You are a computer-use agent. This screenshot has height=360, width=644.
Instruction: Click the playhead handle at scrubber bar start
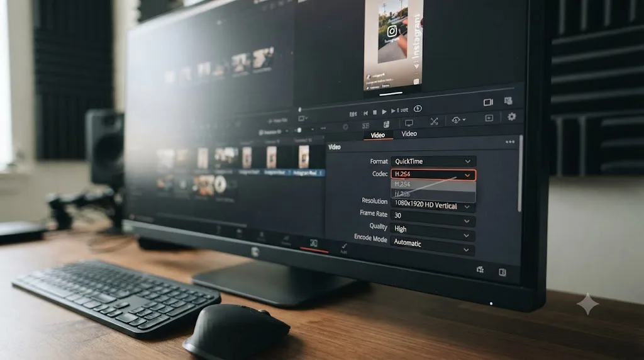pos(299,110)
